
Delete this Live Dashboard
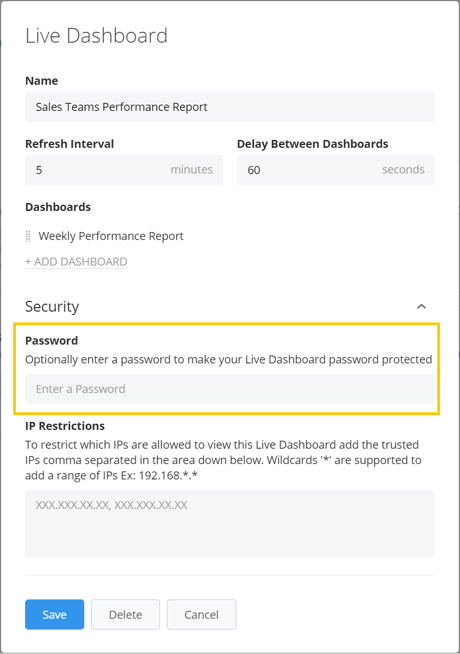point(126,614)
